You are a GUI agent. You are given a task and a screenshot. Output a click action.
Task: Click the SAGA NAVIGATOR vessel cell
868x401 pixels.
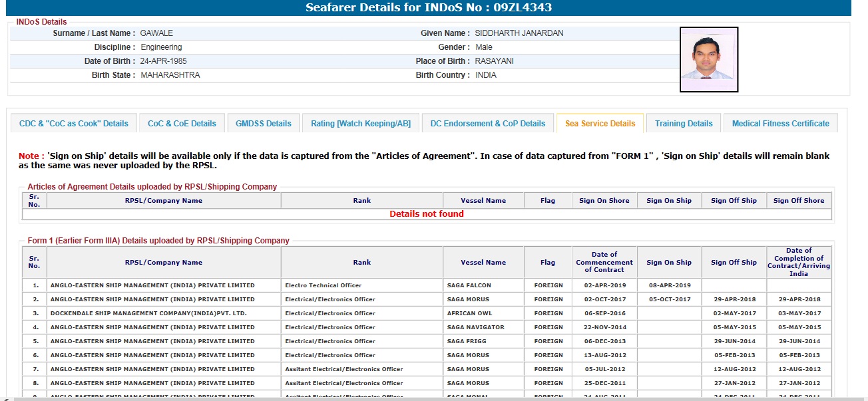pyautogui.click(x=475, y=327)
